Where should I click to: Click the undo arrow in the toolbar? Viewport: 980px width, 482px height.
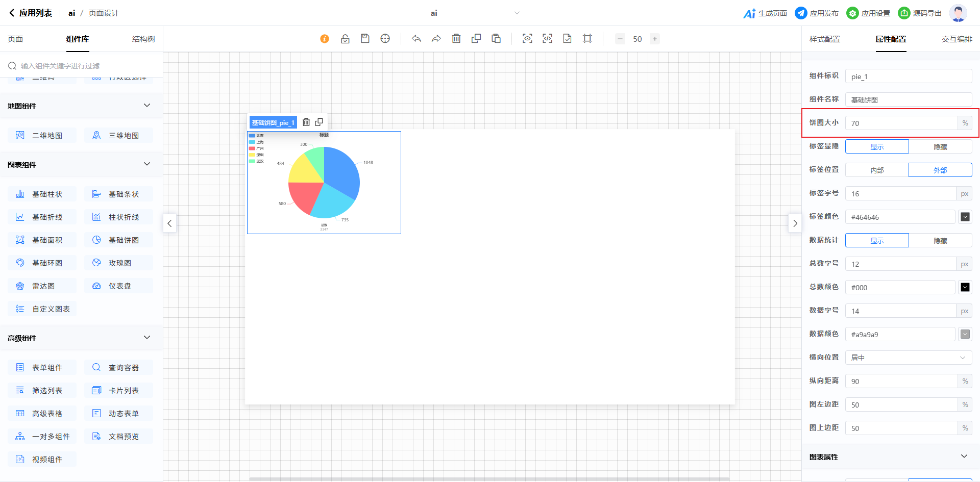pos(416,39)
